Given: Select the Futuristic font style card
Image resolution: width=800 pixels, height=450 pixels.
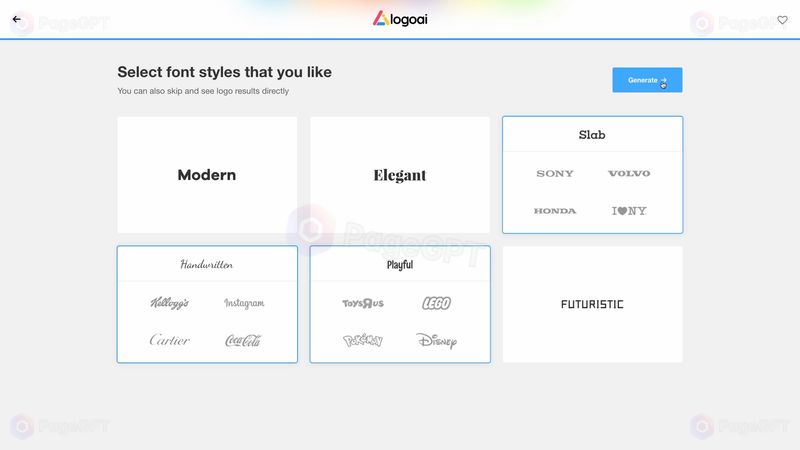Looking at the screenshot, I should (592, 304).
